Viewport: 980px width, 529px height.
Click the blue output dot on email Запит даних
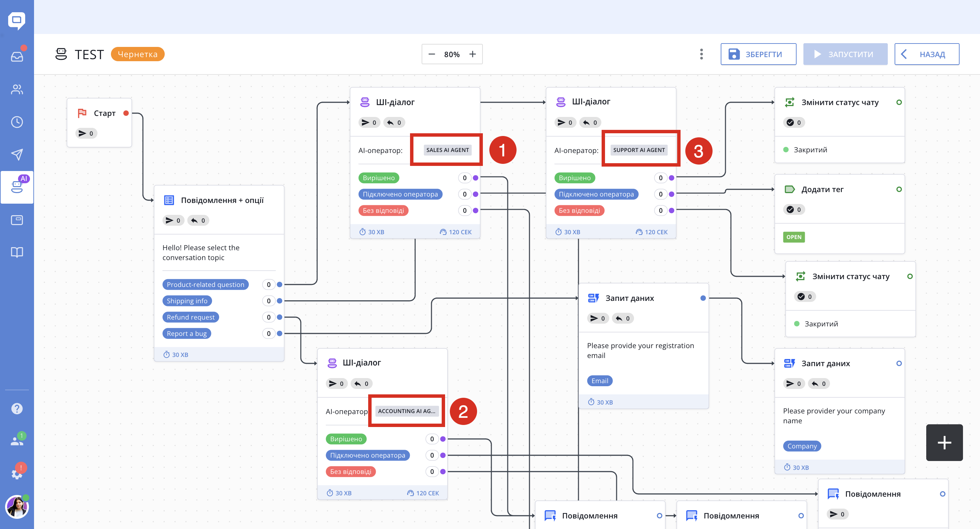pos(703,298)
